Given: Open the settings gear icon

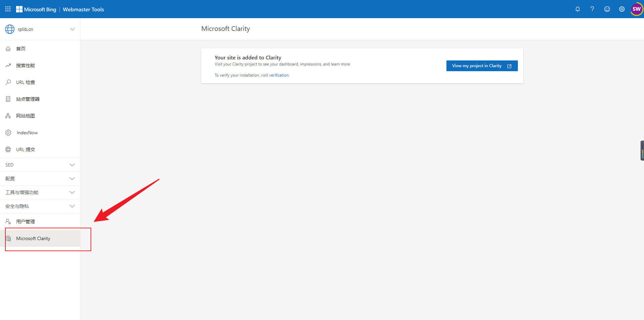Looking at the screenshot, I should click(622, 9).
